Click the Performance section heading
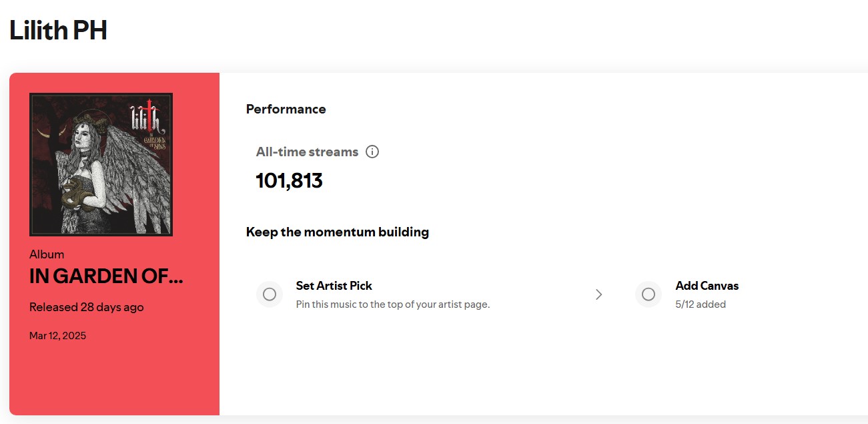The height and width of the screenshot is (424, 868). 286,109
